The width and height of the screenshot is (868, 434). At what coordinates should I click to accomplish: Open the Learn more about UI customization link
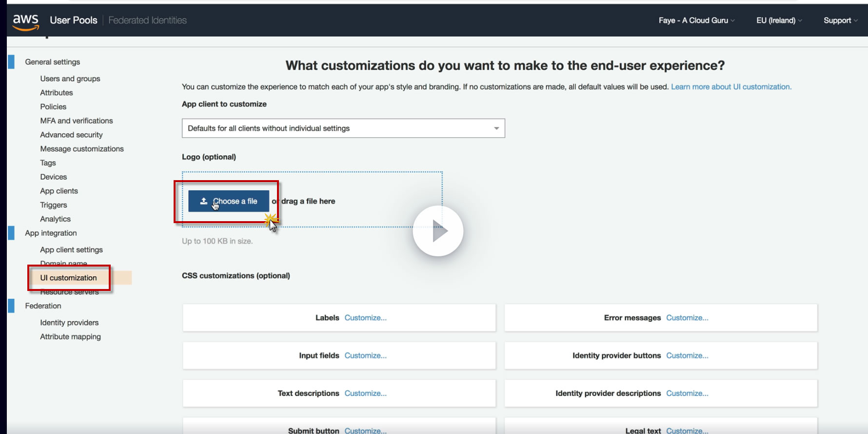pos(731,87)
